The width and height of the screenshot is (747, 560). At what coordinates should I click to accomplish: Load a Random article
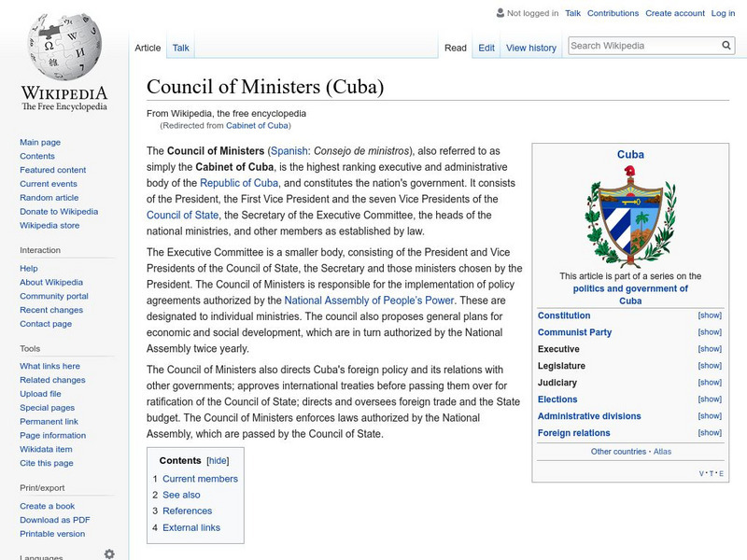click(49, 197)
